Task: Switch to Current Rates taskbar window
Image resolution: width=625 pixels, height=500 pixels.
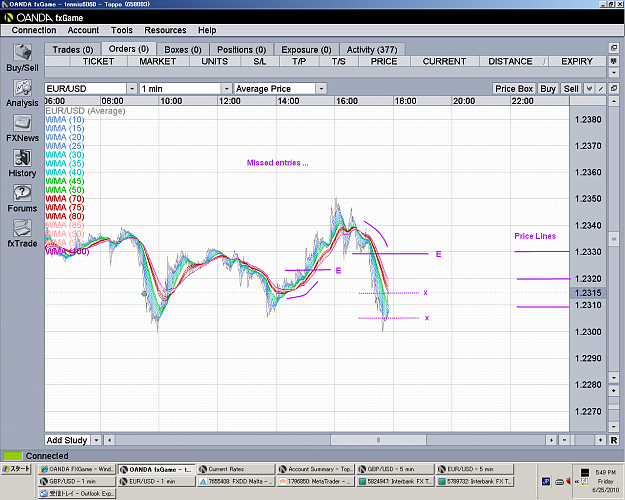Action: [x=236, y=469]
